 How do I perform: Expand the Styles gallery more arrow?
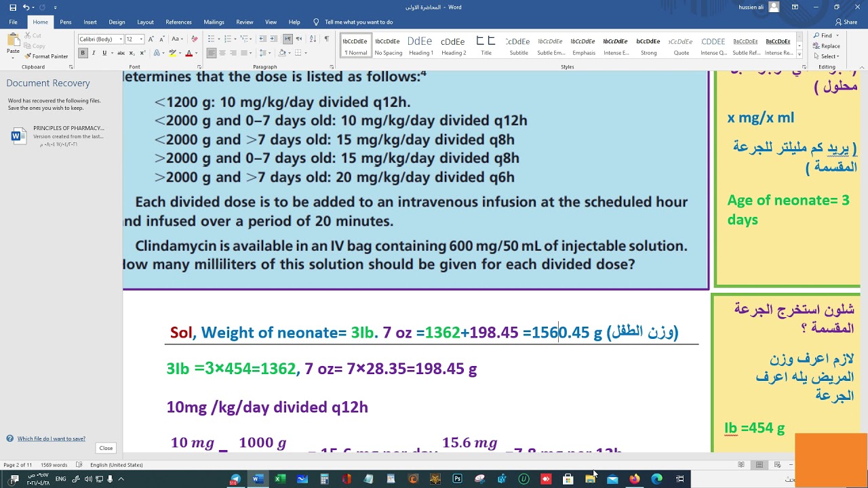(799, 54)
